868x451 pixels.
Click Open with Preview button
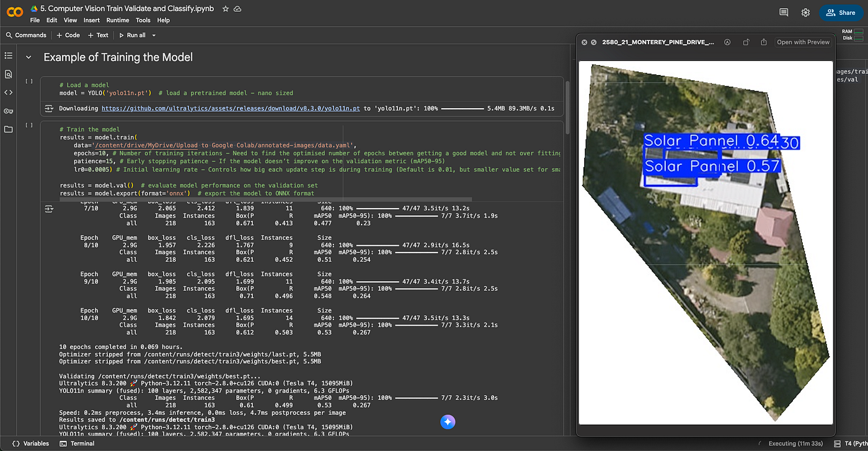(803, 42)
